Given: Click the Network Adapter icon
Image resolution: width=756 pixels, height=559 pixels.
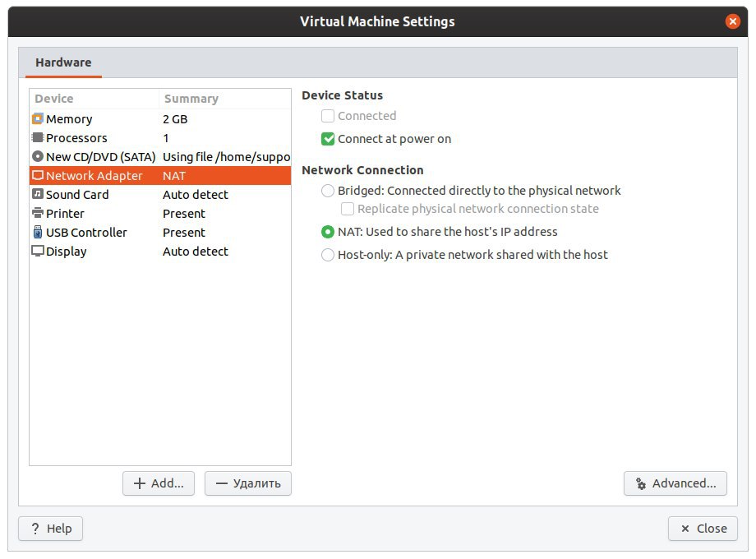Looking at the screenshot, I should [x=38, y=175].
